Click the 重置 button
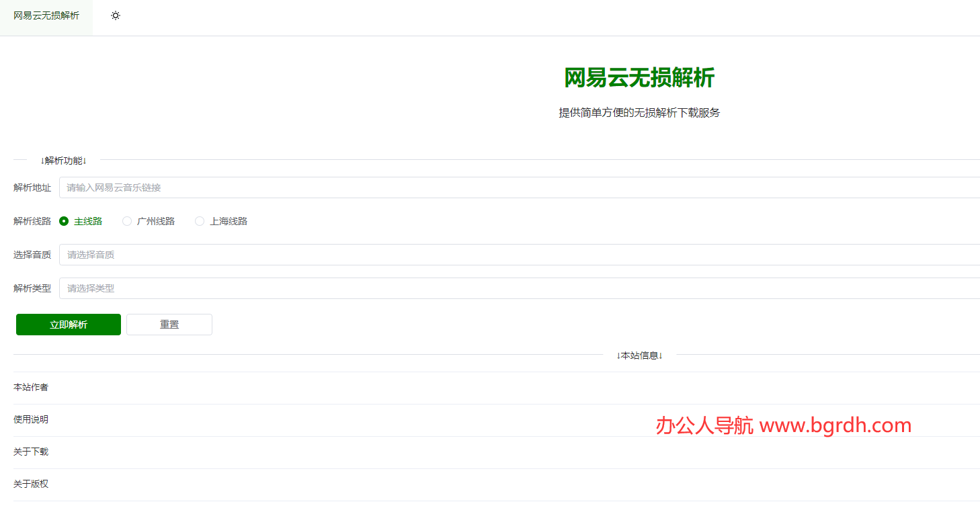The image size is (980, 508). [x=169, y=325]
